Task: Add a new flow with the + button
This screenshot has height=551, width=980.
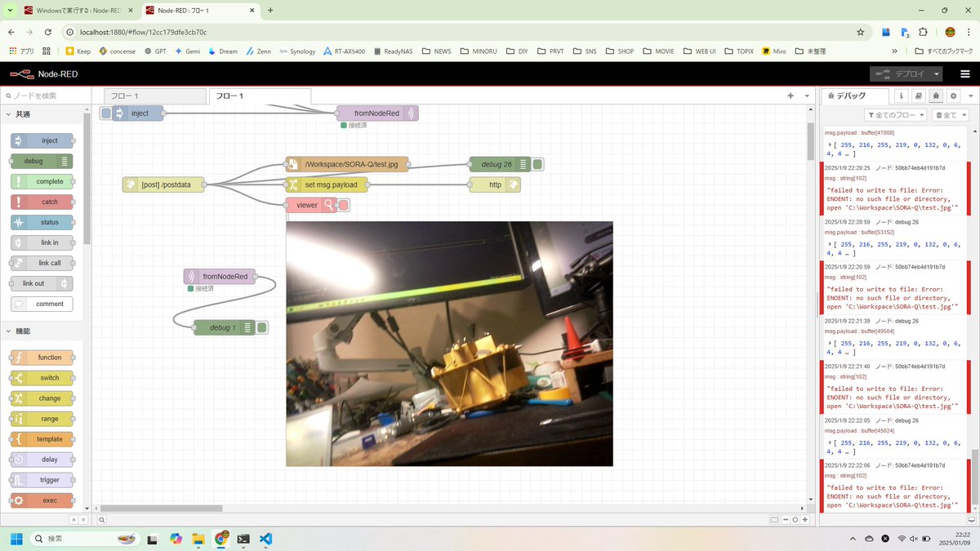Action: click(x=791, y=96)
